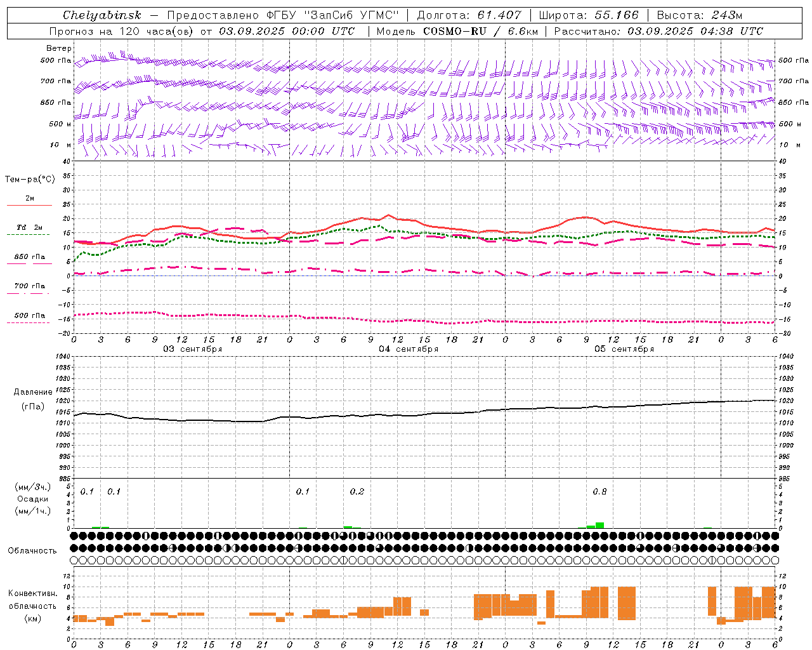Click the '0.8' precipitation amount value

tap(599, 492)
